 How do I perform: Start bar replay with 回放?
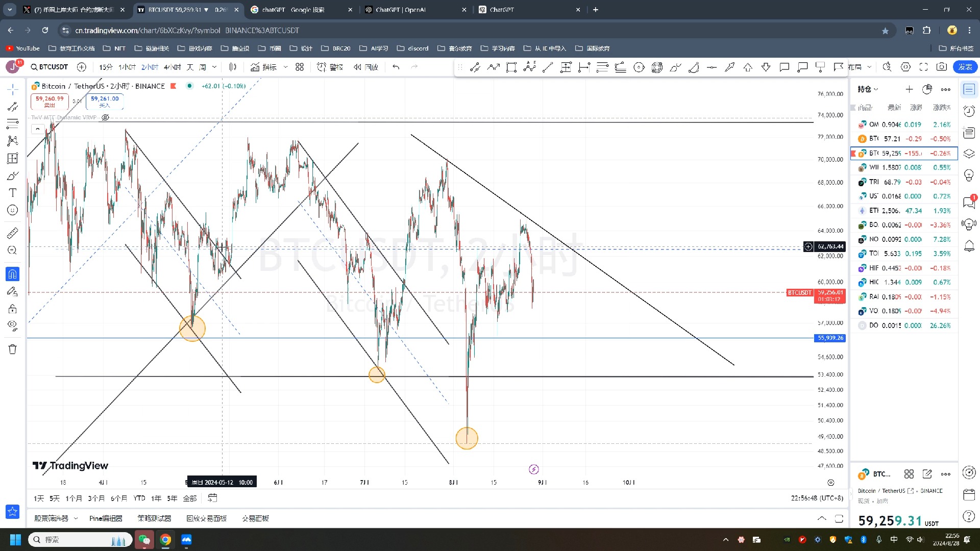pyautogui.click(x=366, y=67)
